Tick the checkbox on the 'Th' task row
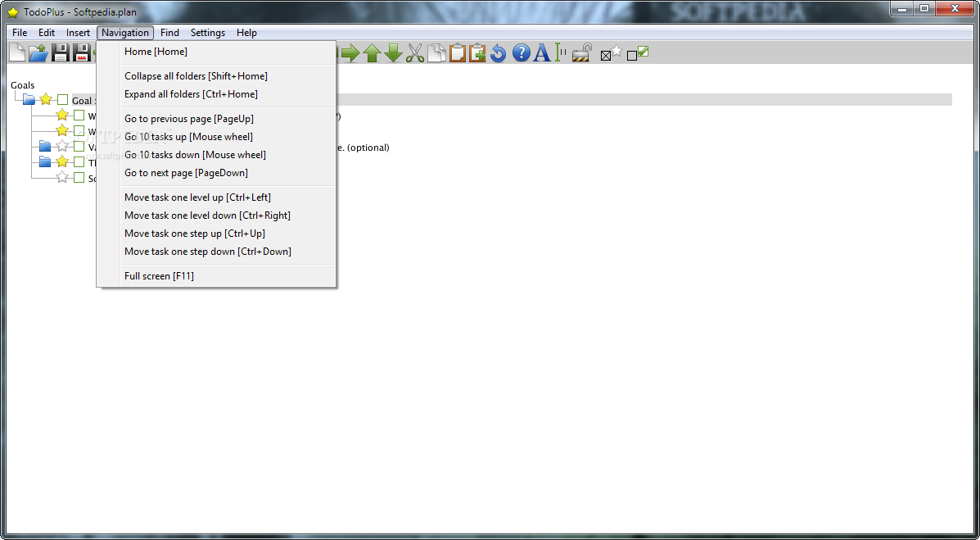 coord(79,162)
